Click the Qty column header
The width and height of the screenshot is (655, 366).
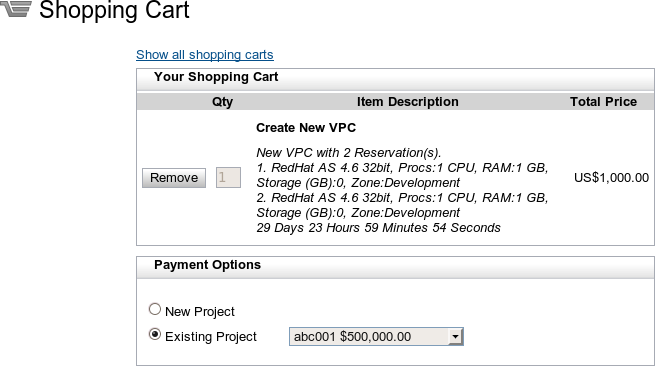(222, 102)
